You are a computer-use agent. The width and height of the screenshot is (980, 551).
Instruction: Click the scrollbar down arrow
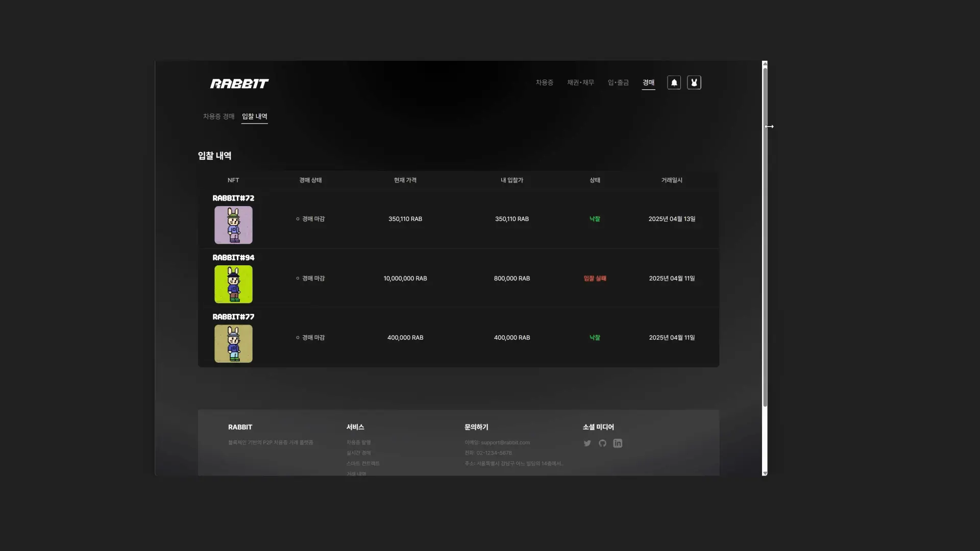tap(765, 473)
